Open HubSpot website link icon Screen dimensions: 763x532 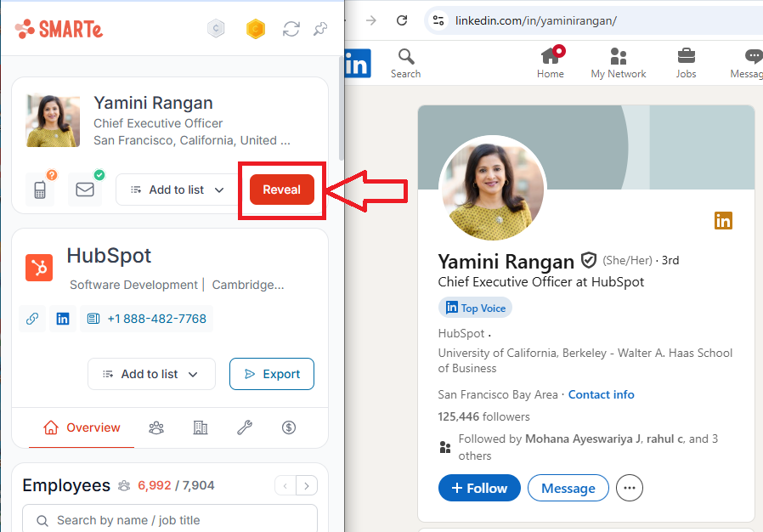tap(32, 319)
